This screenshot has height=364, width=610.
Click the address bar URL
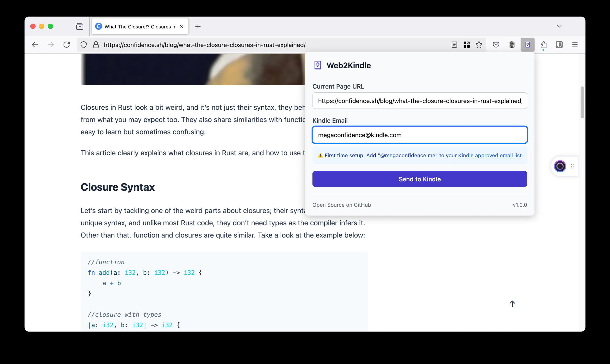[x=205, y=45]
